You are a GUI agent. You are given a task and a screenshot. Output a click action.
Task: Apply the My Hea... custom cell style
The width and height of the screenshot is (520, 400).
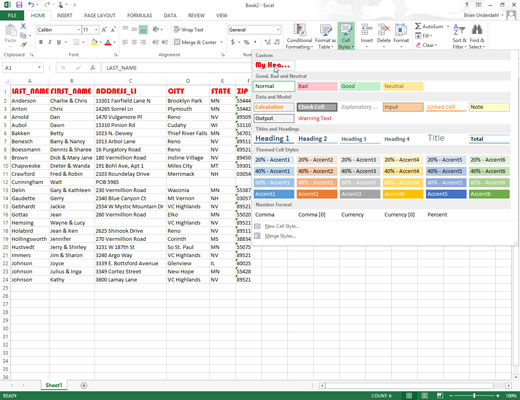click(x=274, y=65)
